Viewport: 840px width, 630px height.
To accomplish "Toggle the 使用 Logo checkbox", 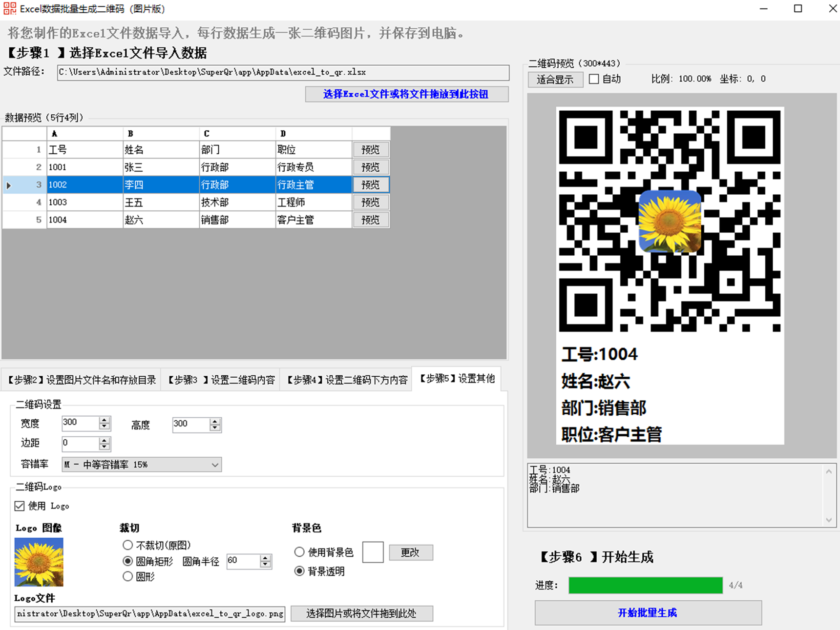I will (20, 506).
